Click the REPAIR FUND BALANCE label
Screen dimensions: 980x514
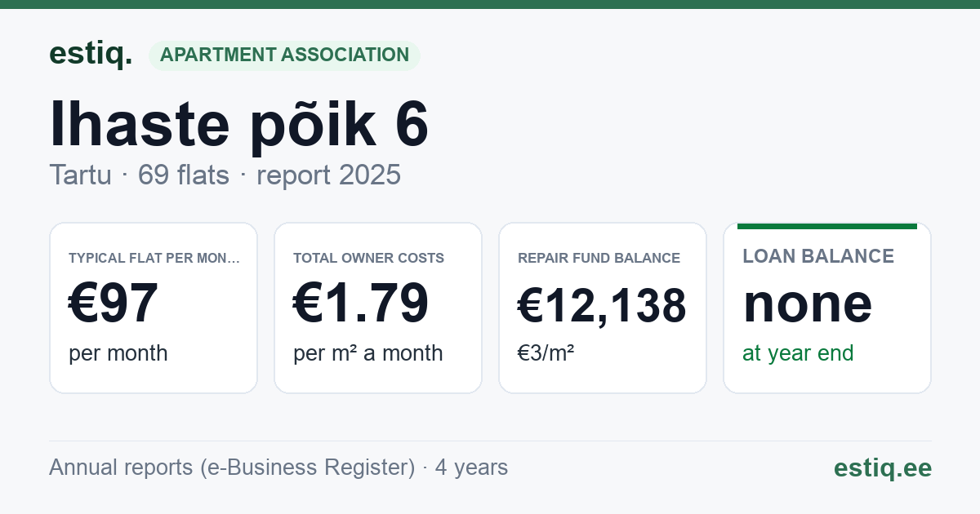(599, 258)
